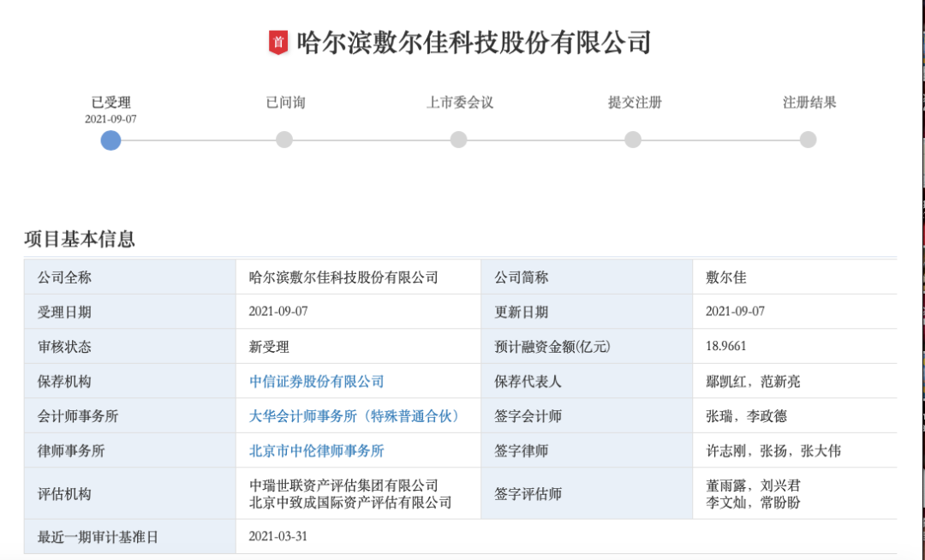Viewport: 925px width, 560px height.
Task: Click the red 首 badge icon
Action: (278, 43)
